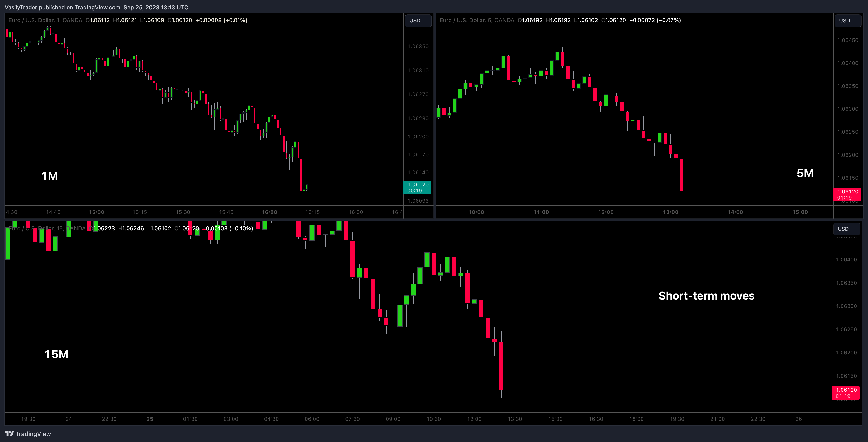Click 1.06093 on the 1M price scale
This screenshot has height=442, width=868.
(x=418, y=201)
